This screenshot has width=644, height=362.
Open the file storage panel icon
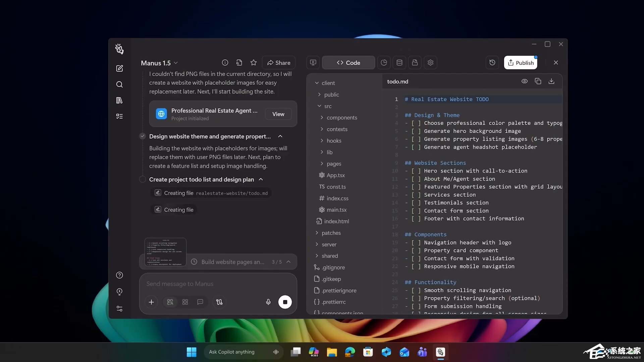pos(415,63)
